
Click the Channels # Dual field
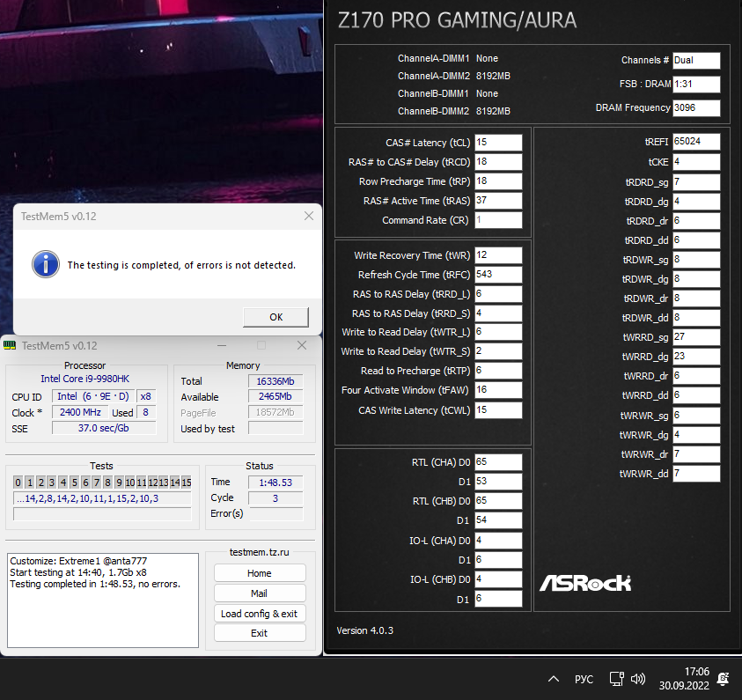click(x=696, y=61)
